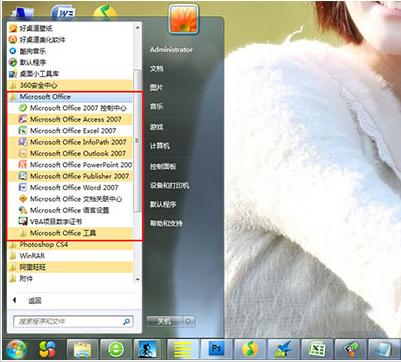Open 帮助和支持 from the Start menu
Screen dimensions: 401x362
point(166,223)
